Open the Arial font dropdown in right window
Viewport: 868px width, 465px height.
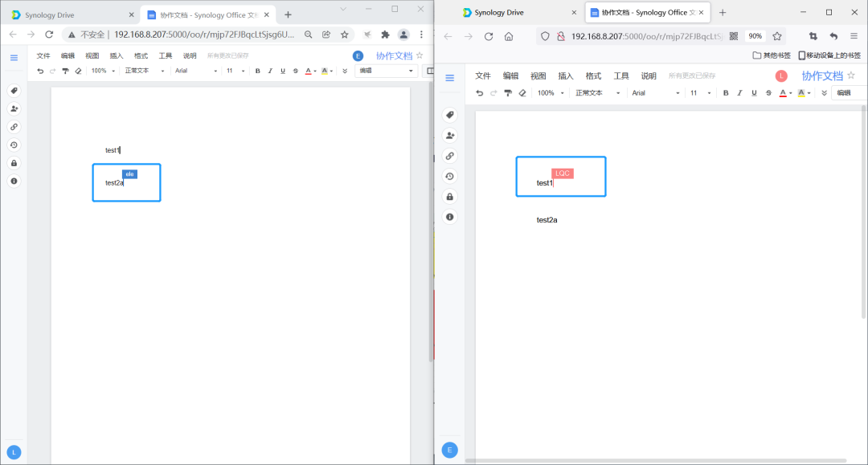(x=656, y=93)
